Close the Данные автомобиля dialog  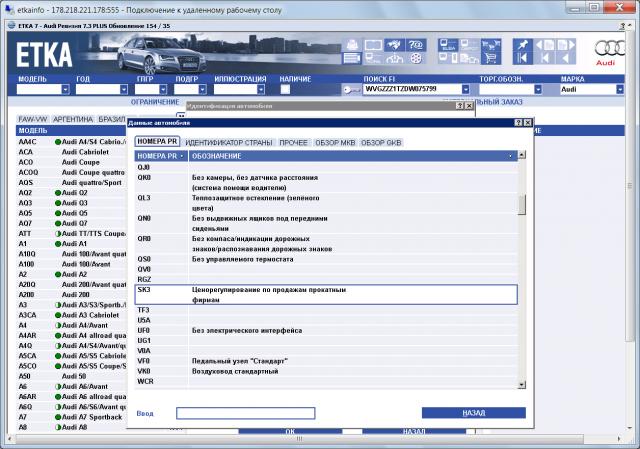click(x=528, y=122)
